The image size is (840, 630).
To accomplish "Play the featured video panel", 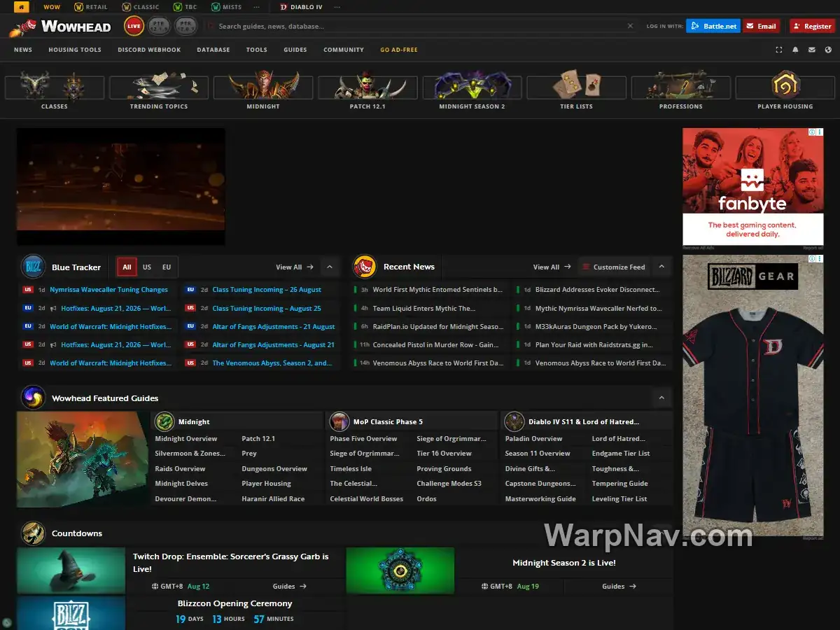I will tap(121, 186).
